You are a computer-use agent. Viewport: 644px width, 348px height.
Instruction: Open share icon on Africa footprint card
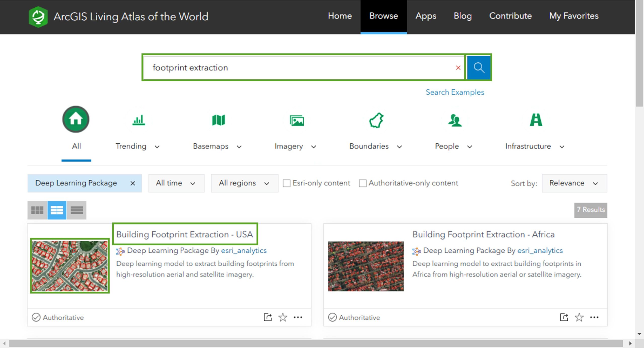pos(564,317)
